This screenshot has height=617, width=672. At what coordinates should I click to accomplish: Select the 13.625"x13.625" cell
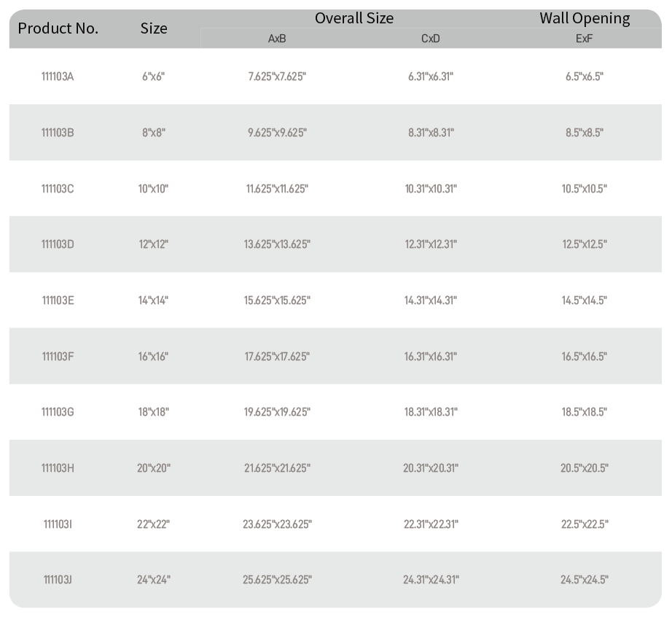277,244
